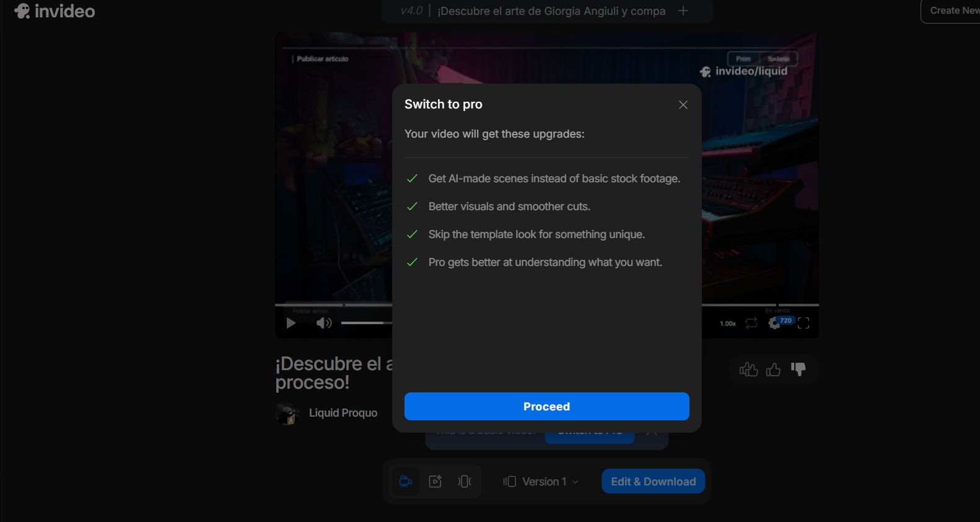Select the vertical phone layout icon
980x522 pixels.
[465, 482]
